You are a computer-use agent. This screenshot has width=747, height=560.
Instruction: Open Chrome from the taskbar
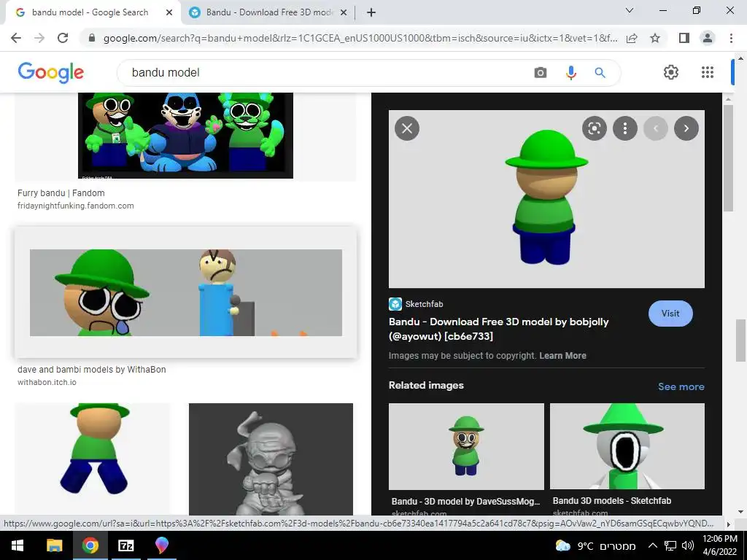[90, 545]
